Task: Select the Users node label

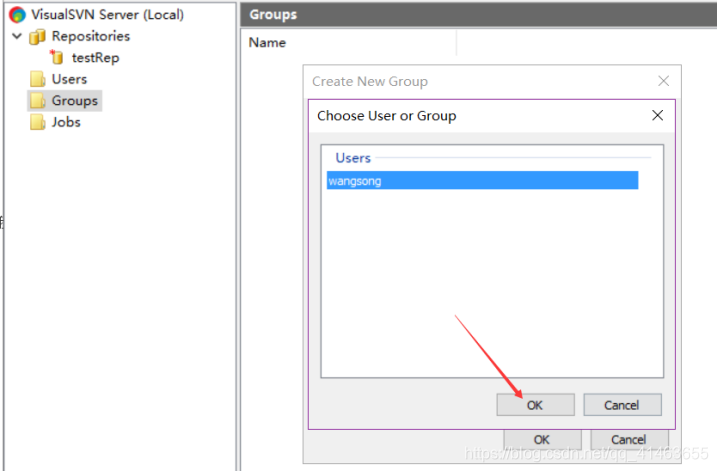Action: 69,79
